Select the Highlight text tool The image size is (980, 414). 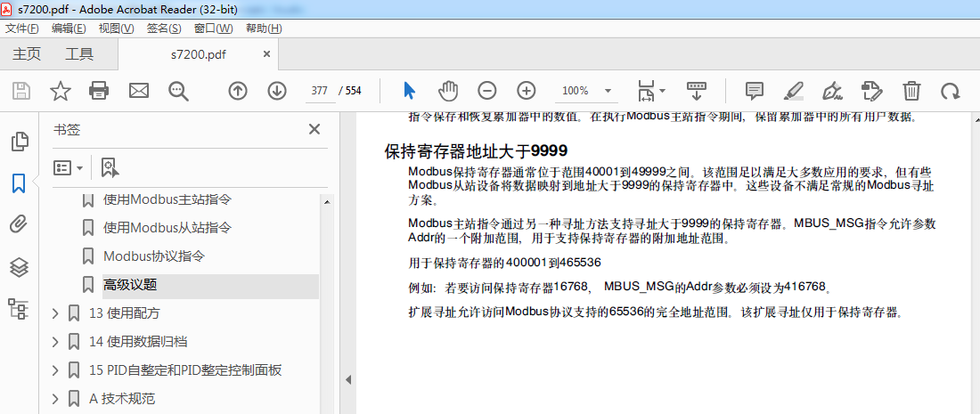coord(794,91)
